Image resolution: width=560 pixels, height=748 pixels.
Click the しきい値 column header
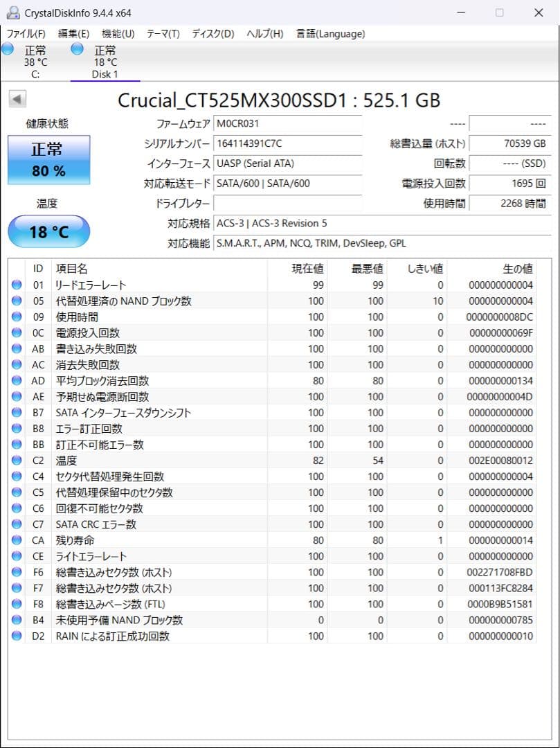tap(417, 269)
